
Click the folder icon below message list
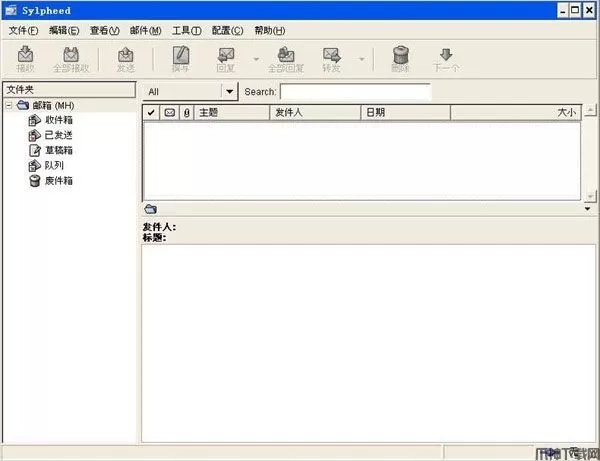pyautogui.click(x=151, y=209)
